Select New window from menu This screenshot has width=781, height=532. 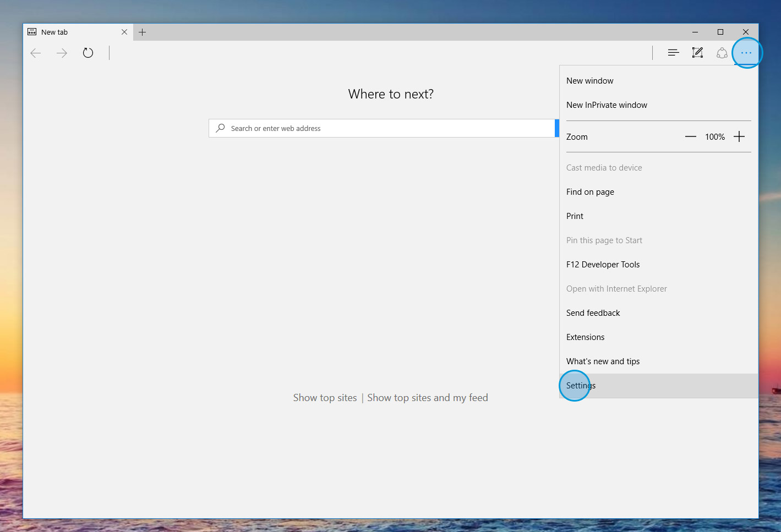coord(589,81)
